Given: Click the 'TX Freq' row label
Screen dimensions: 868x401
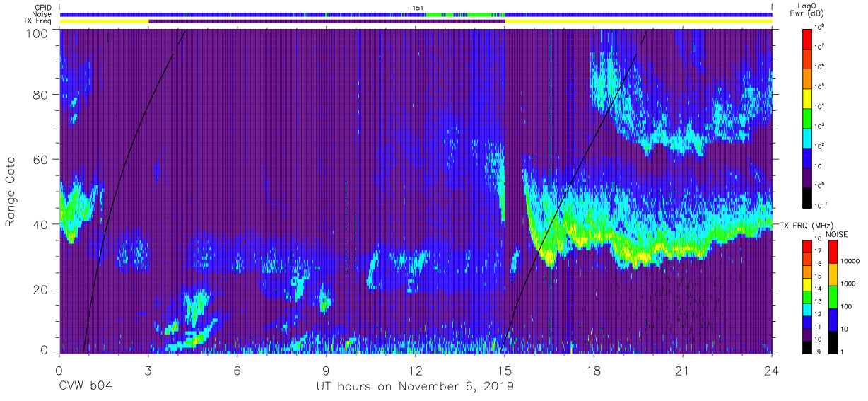Looking at the screenshot, I should pos(38,21).
